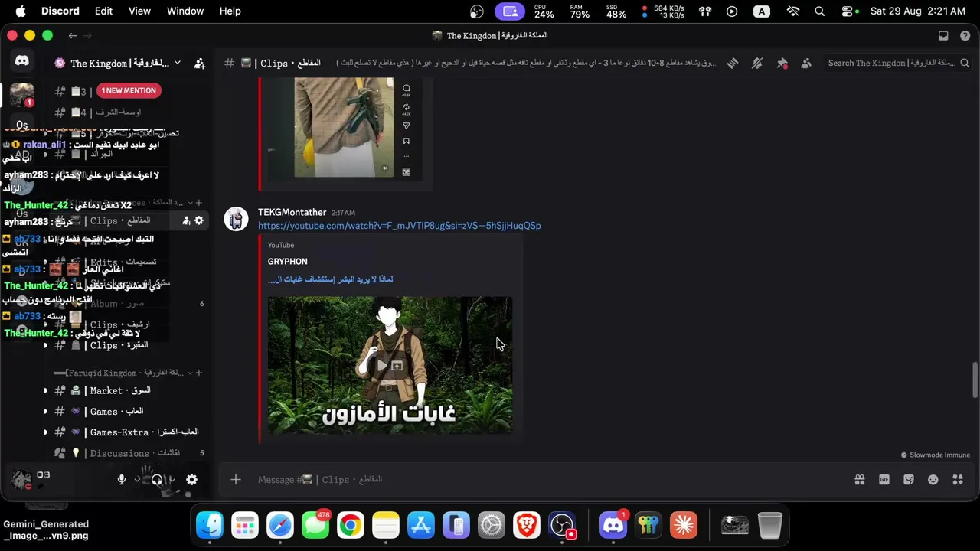Click the GRYPHON author name in embed
Viewport: 980px width, 551px height.
(x=288, y=262)
